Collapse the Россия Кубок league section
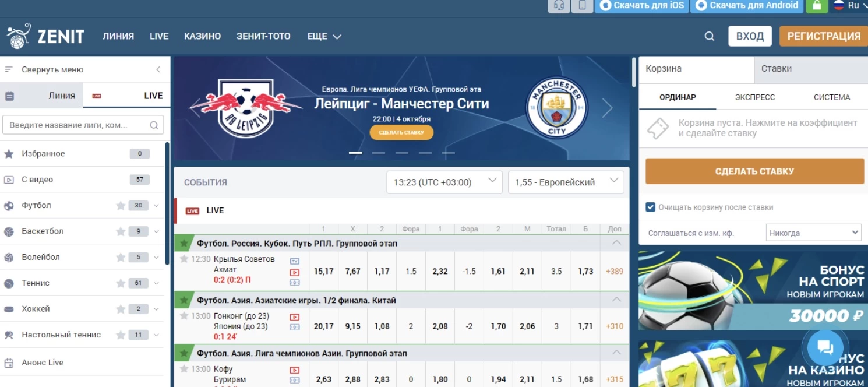 pyautogui.click(x=616, y=243)
